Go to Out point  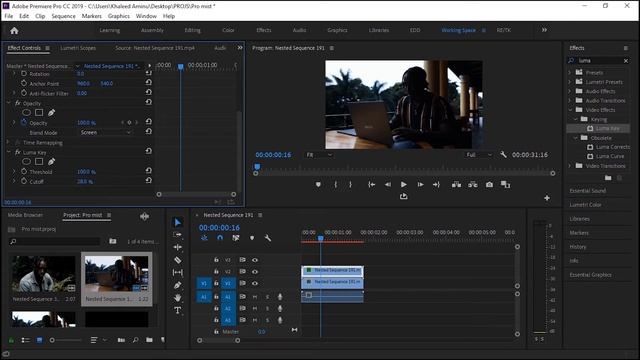tap(436, 184)
